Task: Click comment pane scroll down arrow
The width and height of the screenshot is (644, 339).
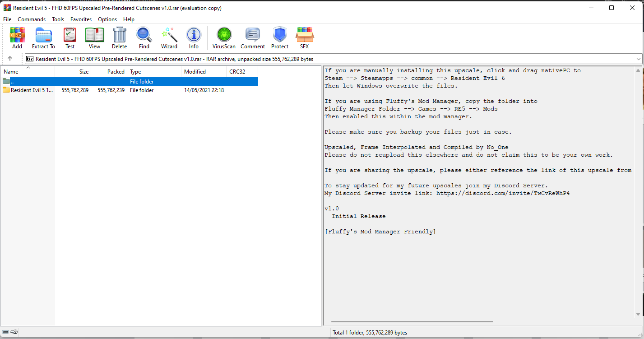Action: (638, 314)
